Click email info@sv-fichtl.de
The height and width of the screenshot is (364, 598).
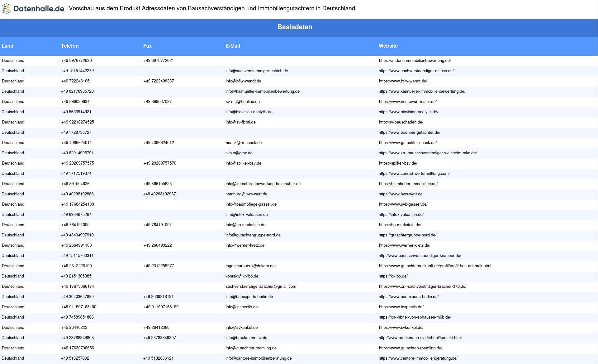(241, 122)
